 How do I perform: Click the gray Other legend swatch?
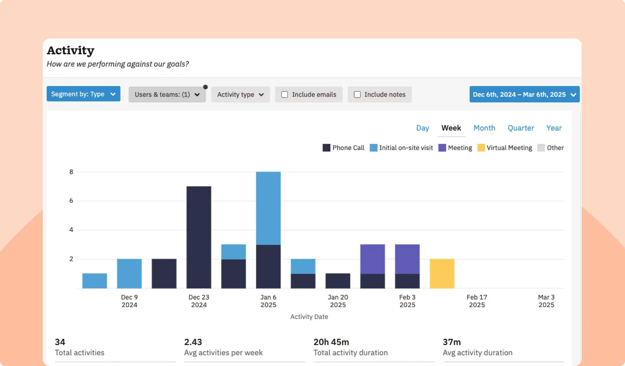coord(541,148)
